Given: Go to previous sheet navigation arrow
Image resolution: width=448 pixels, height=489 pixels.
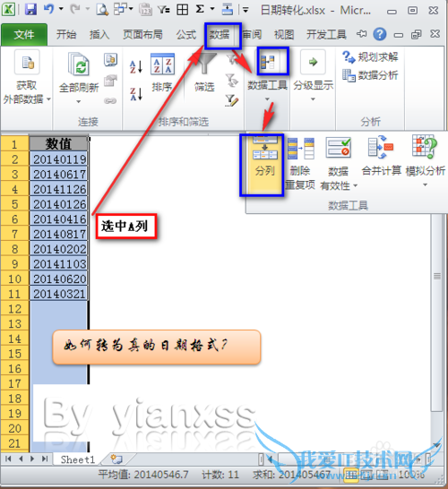Looking at the screenshot, I should tap(21, 459).
